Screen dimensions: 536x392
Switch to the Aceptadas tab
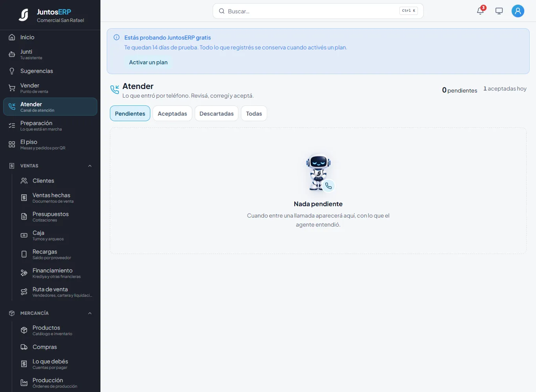(x=172, y=113)
